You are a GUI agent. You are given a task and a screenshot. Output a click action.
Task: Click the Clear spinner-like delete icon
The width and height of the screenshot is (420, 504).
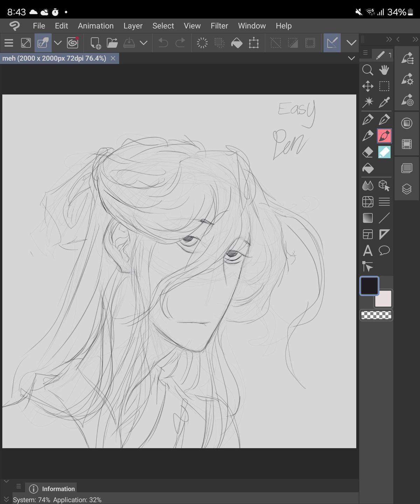click(202, 43)
